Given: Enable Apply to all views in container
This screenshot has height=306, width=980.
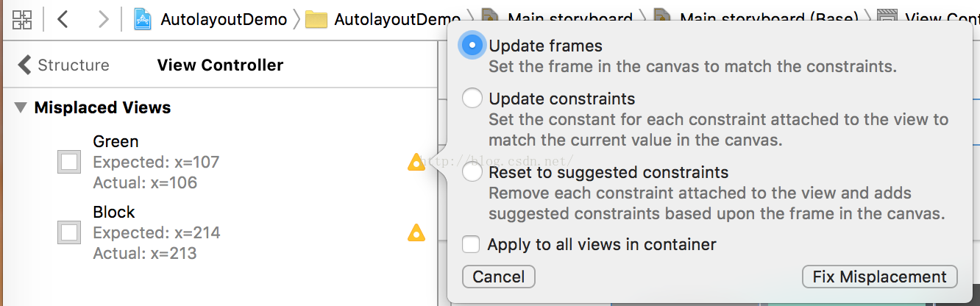Looking at the screenshot, I should (x=471, y=244).
